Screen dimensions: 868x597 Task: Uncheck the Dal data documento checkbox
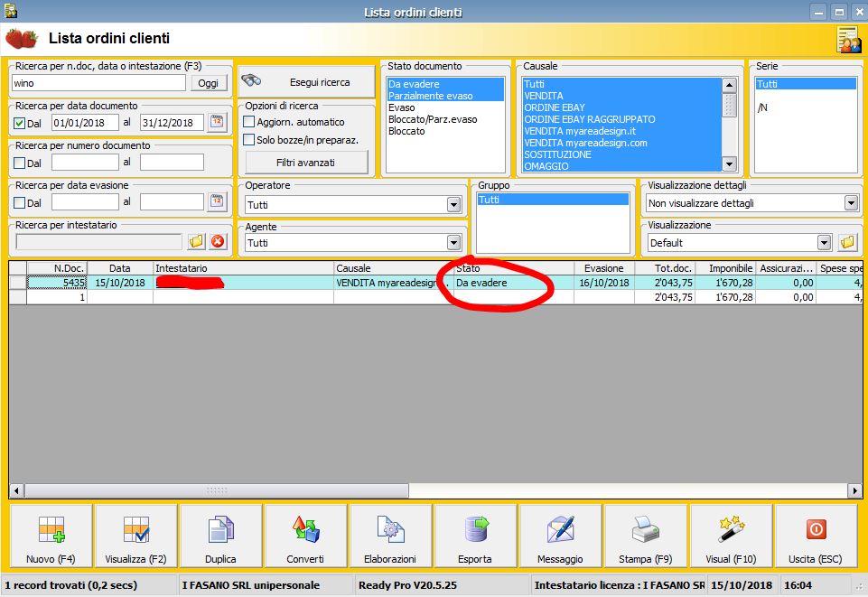[19, 123]
